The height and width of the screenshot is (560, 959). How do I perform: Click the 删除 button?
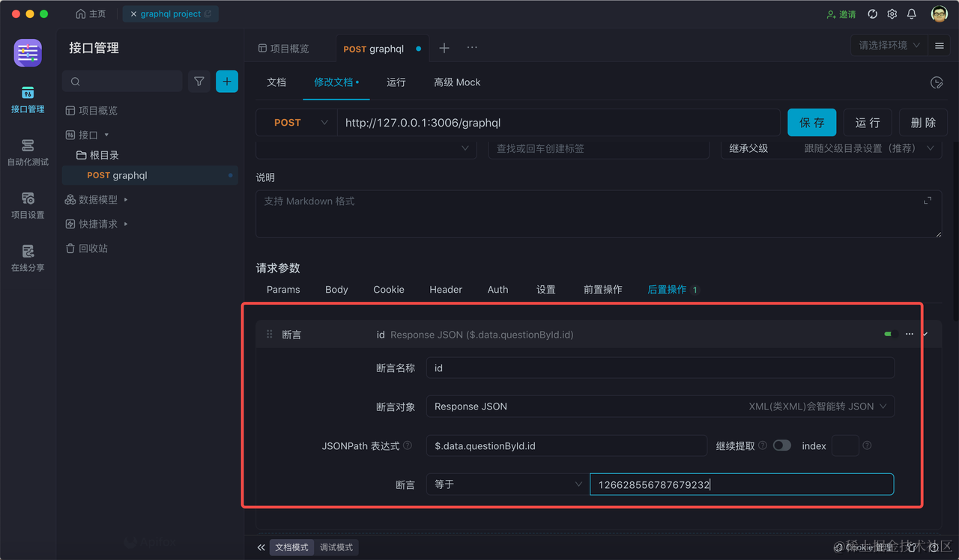click(x=923, y=122)
